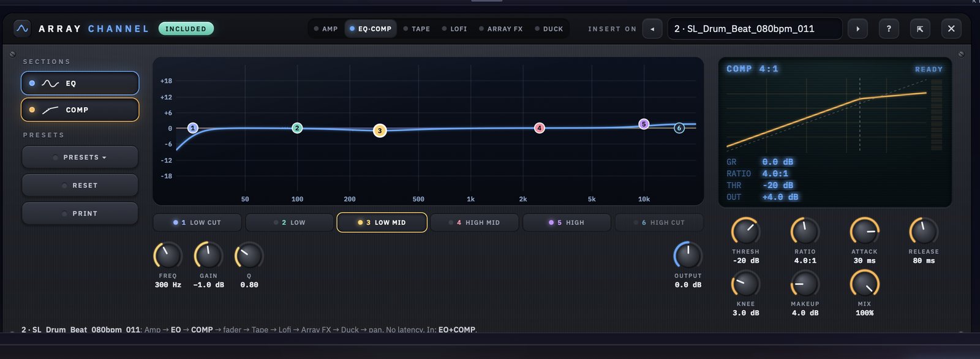Viewport: 980px width, 359px height.
Task: Open the PRESETS dropdown menu
Action: coord(80,157)
